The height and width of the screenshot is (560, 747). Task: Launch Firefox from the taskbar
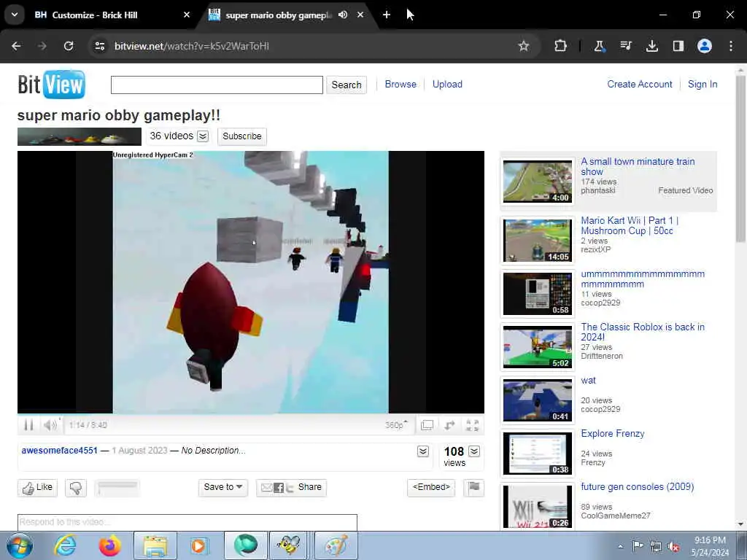click(x=109, y=546)
